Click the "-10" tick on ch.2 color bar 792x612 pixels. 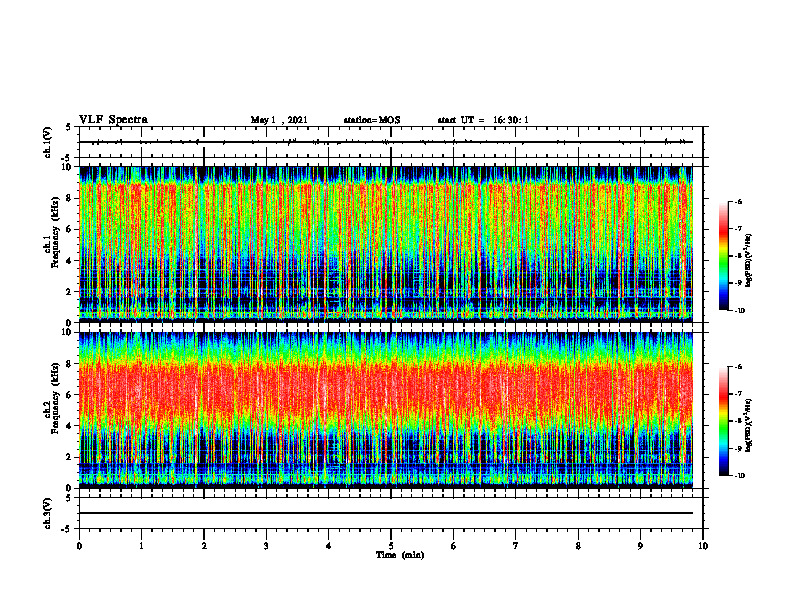(739, 476)
